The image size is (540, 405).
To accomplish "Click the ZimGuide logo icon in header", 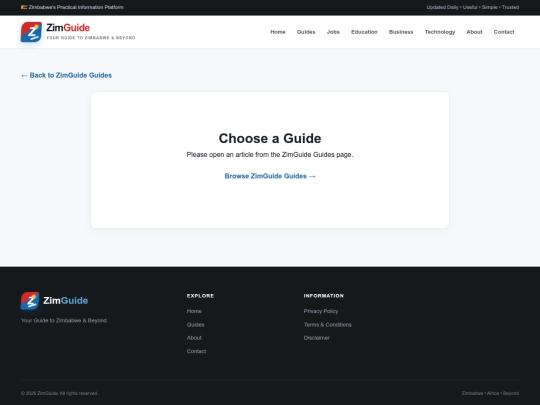I will pos(31,32).
